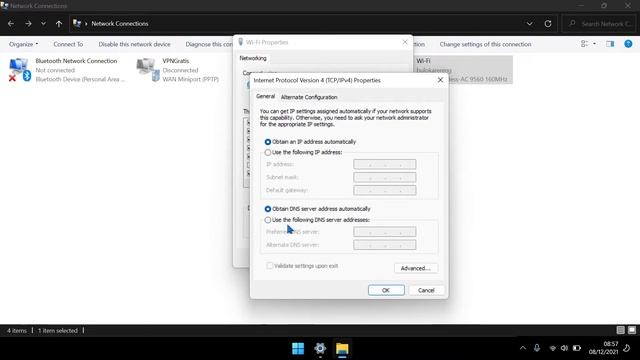The width and height of the screenshot is (640, 360).
Task: Click the Search Network Connections box
Action: click(598, 24)
